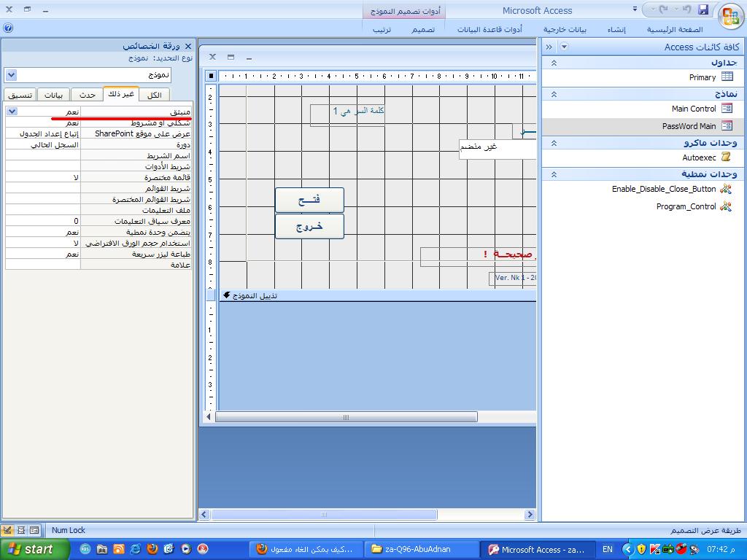Expand the dropdown arrow of first property row
Screen dimensions: 747x560
12,112
